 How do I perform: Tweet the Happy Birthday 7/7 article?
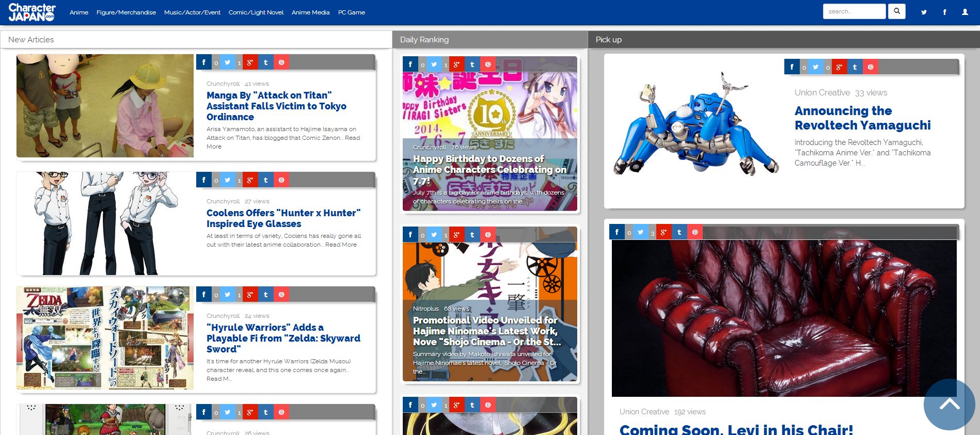[434, 65]
